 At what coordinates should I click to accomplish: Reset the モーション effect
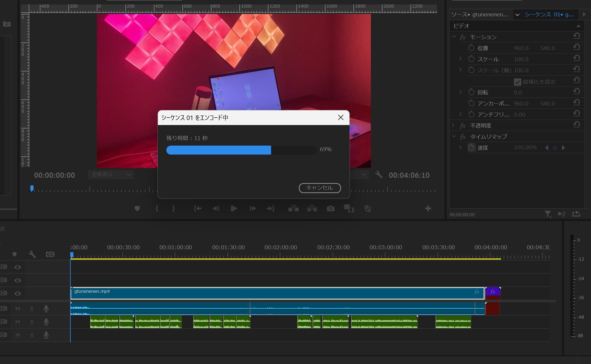576,36
